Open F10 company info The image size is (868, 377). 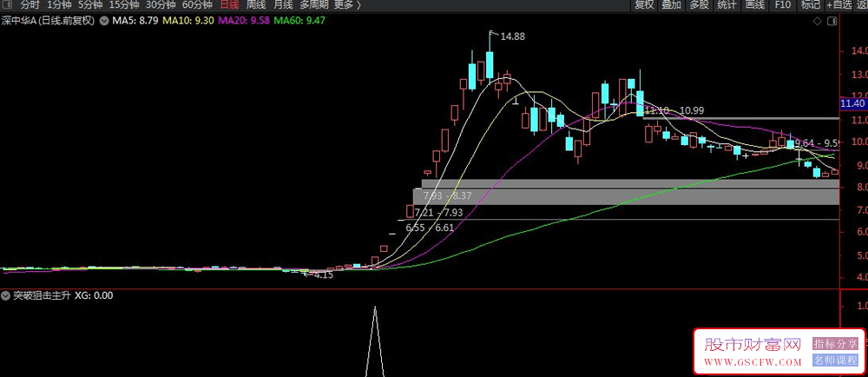[783, 5]
